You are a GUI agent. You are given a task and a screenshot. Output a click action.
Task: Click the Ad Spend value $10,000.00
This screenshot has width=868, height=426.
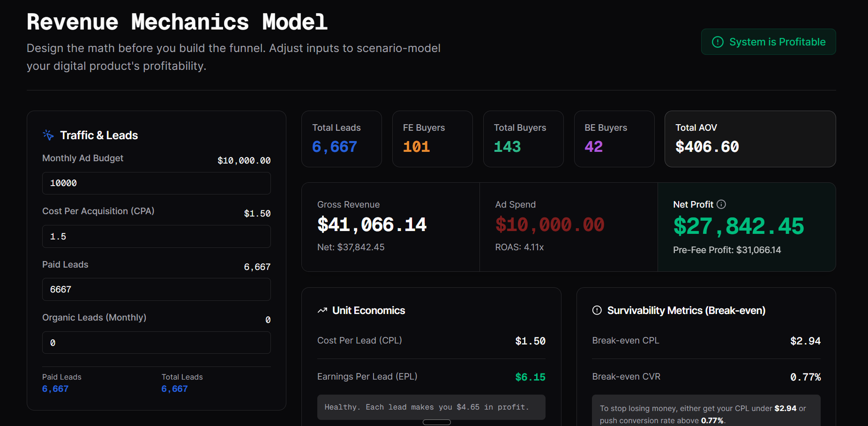550,225
